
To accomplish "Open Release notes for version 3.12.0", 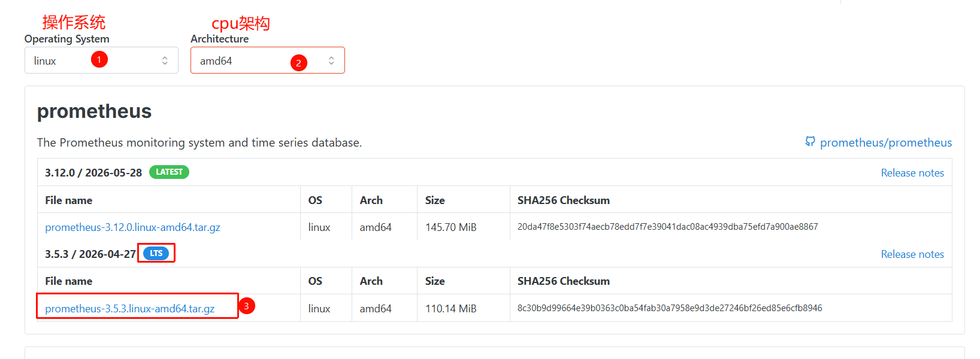I will coord(912,173).
